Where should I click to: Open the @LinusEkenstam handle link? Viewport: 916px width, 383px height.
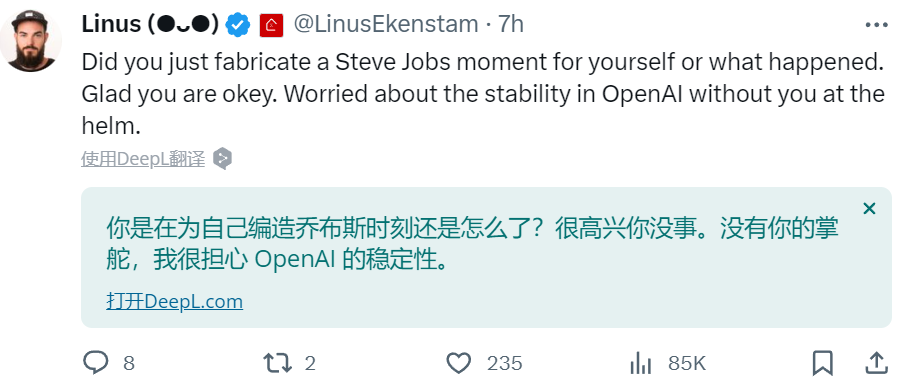click(385, 25)
